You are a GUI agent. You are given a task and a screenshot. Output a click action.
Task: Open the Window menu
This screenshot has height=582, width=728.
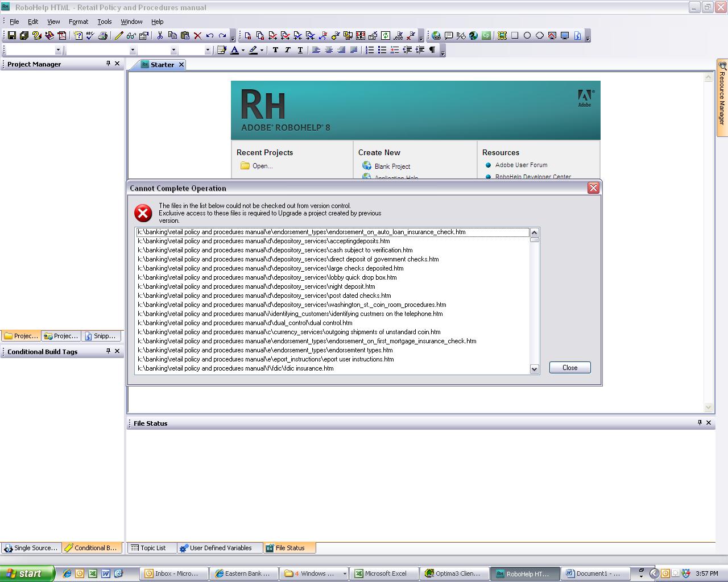[131, 22]
